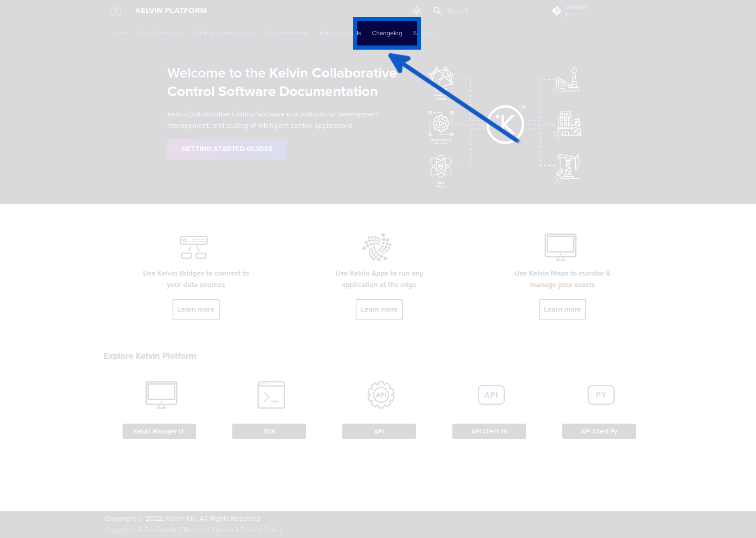Open Getting Started Guides tab
Screen dimensions: 756x538
[224, 33]
